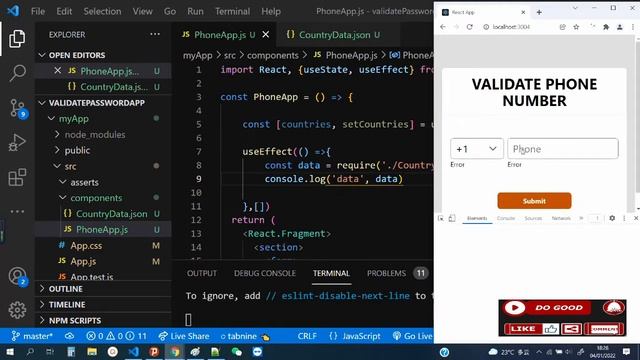Open the Windows Start menu

[10, 351]
